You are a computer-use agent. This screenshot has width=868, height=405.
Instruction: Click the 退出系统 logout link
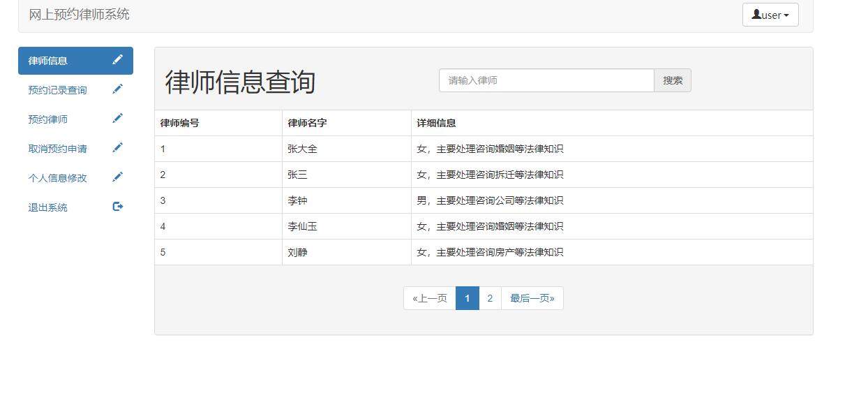point(47,207)
